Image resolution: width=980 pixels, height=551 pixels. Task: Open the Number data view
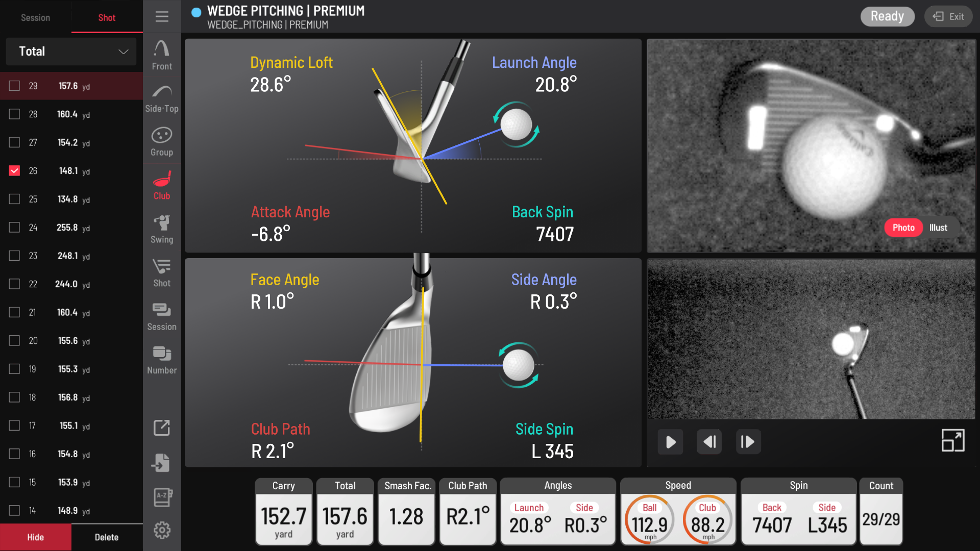coord(161,358)
